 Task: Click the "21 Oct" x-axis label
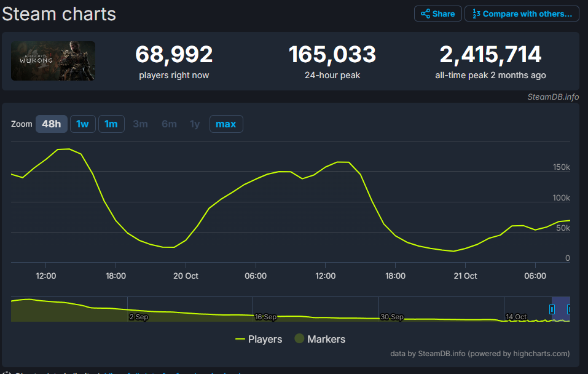pyautogui.click(x=465, y=276)
